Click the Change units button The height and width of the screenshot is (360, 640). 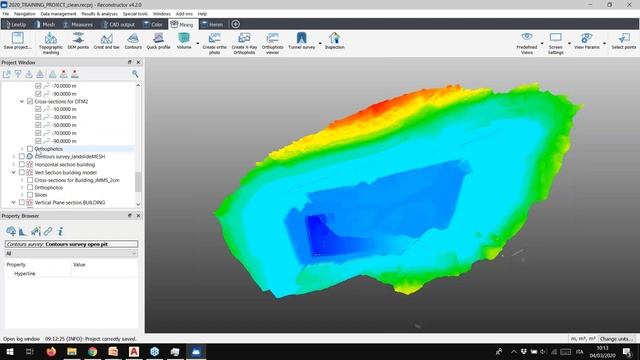coord(616,339)
